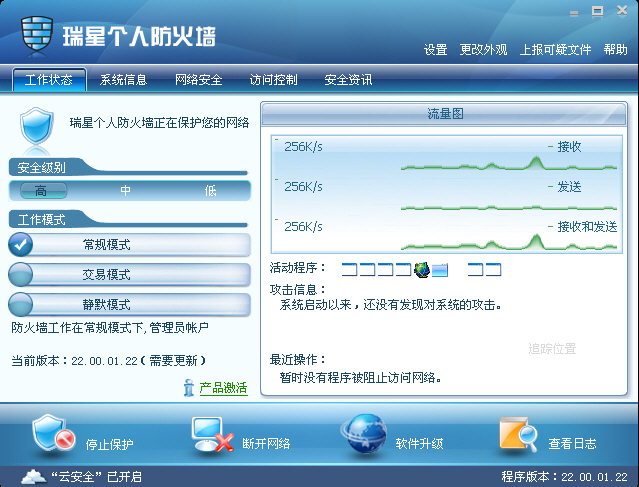Click the cloud security icon in status bar
Viewport: 639px width, 487px height.
coord(33,476)
